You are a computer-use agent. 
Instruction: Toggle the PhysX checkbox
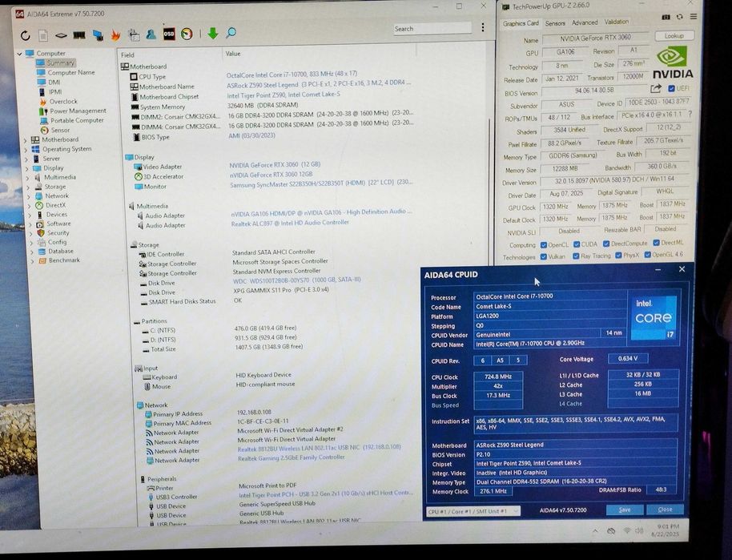click(618, 256)
